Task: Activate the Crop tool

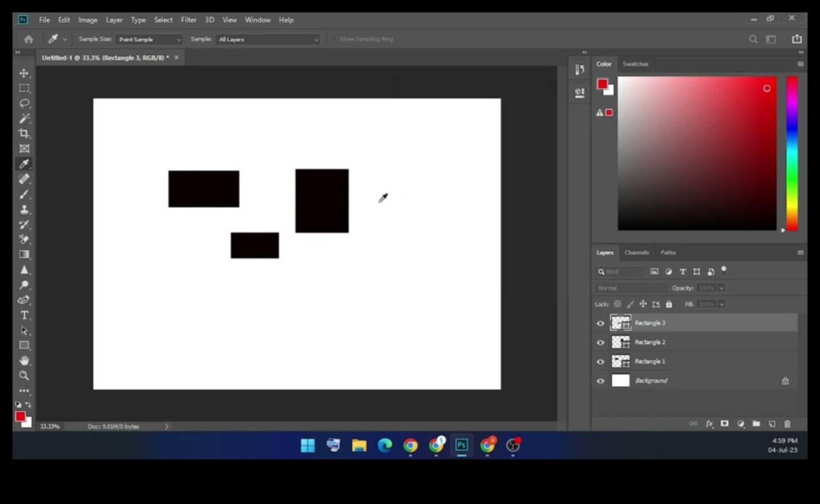Action: click(24, 133)
